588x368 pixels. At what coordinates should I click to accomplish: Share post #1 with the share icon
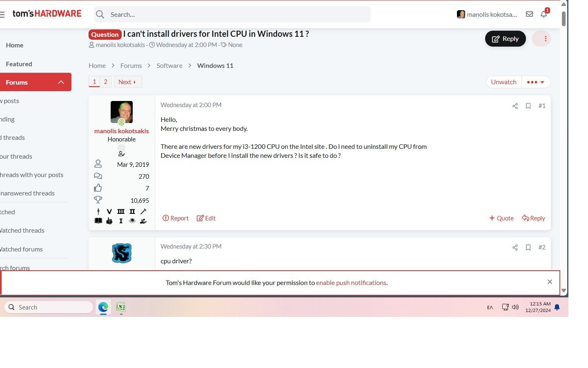pos(515,106)
